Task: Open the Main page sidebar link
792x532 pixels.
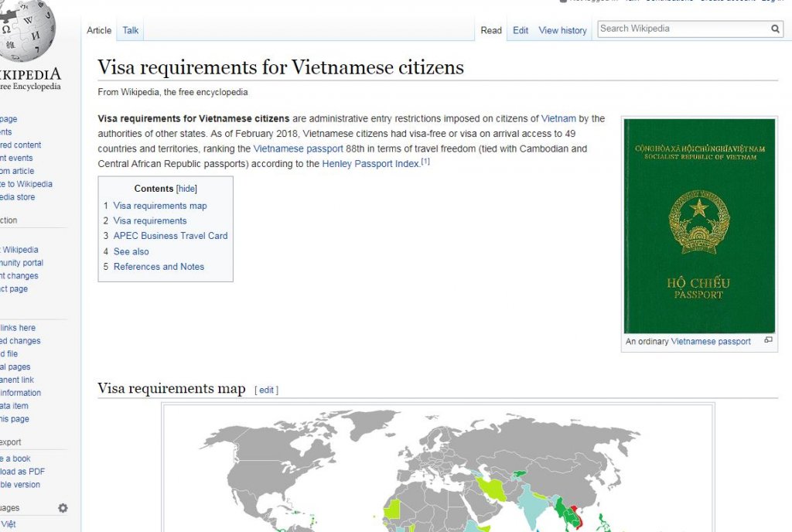Action: [9, 119]
